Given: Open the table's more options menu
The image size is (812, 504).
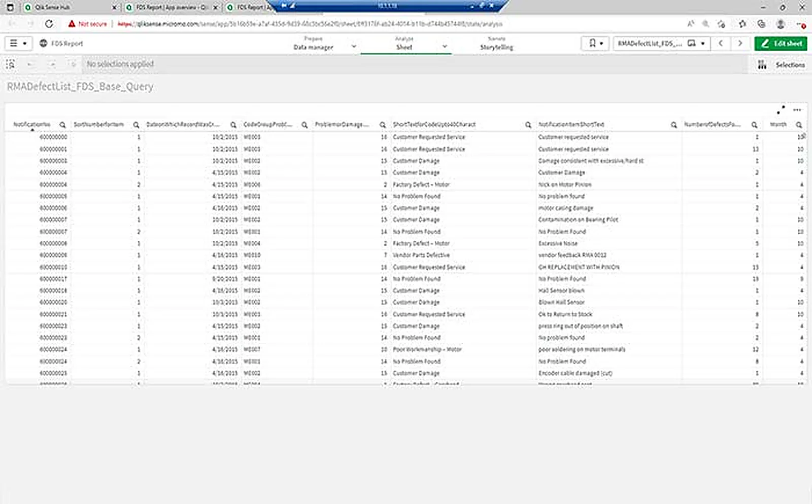Looking at the screenshot, I should pyautogui.click(x=797, y=110).
